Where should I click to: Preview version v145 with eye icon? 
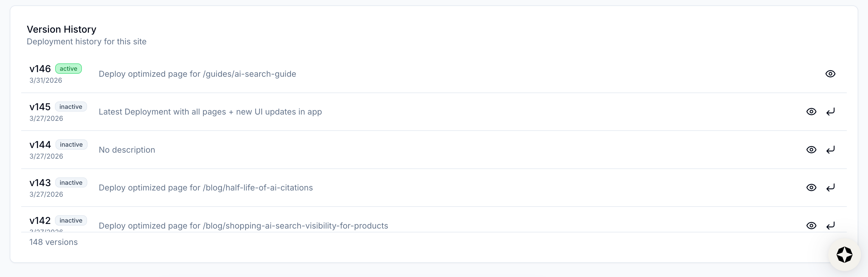(811, 112)
